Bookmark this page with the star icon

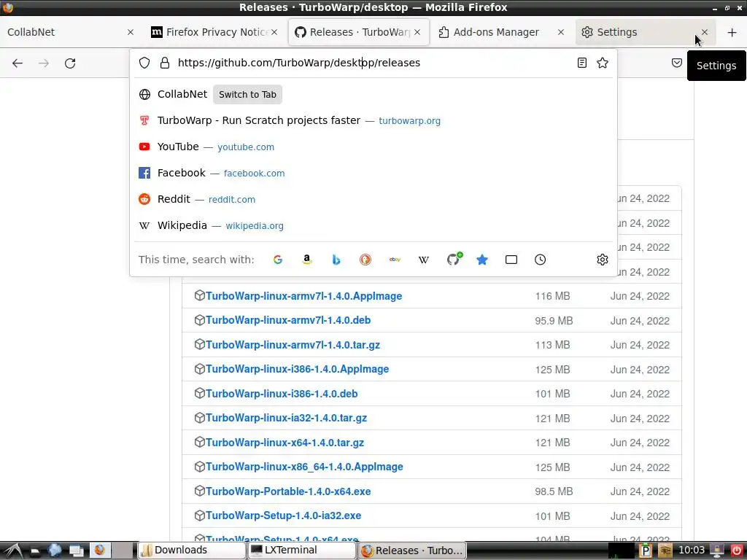tap(603, 63)
